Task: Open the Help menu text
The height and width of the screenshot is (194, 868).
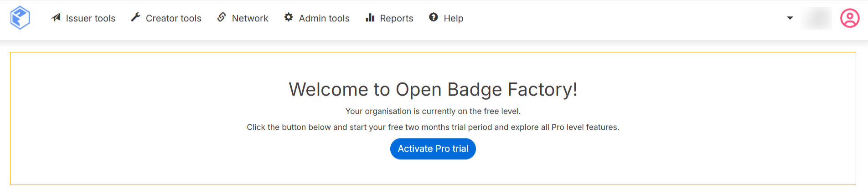Action: click(453, 18)
